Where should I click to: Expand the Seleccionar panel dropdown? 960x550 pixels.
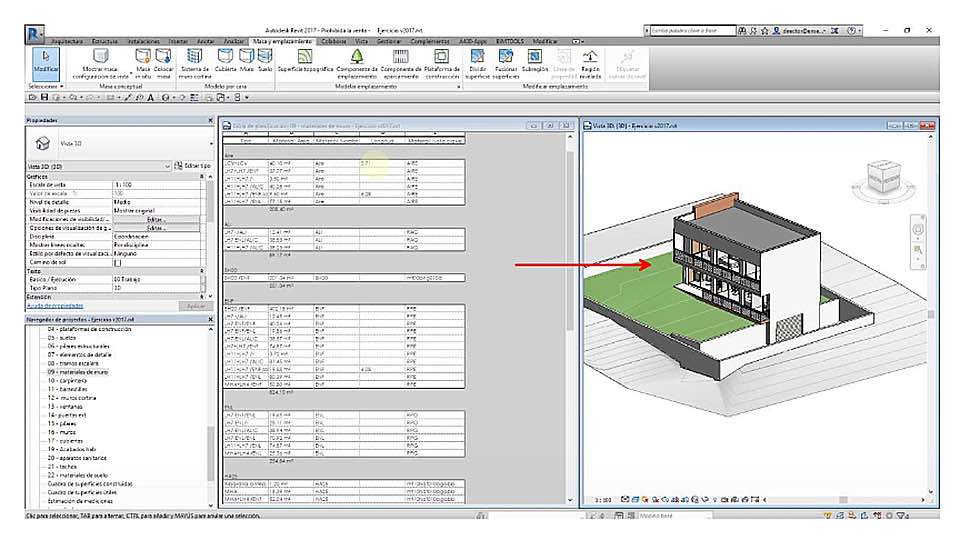tap(46, 86)
